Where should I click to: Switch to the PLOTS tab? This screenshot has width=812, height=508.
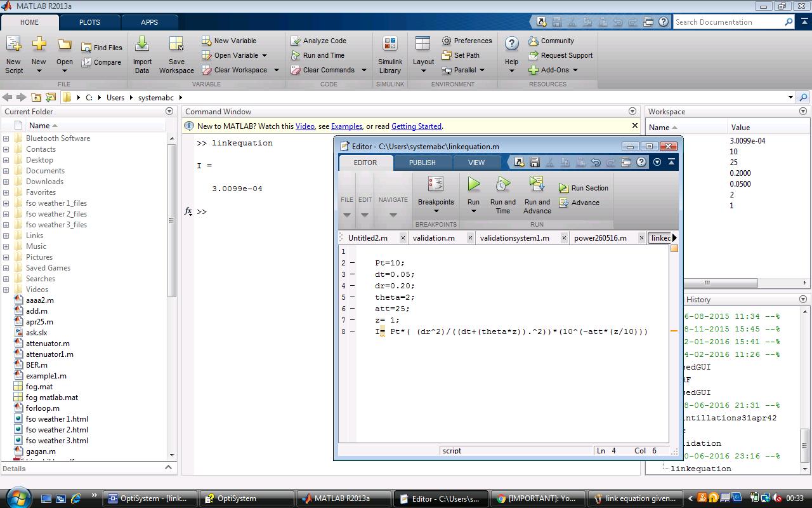point(89,22)
